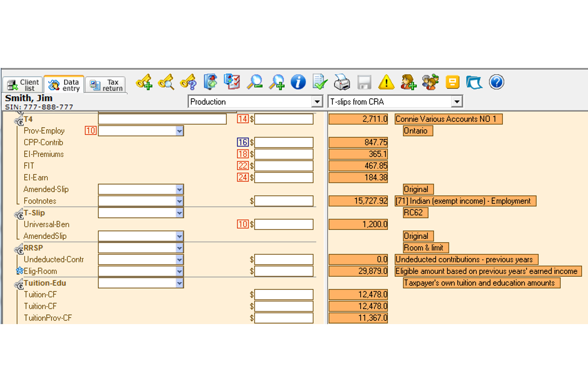Click the group icon beside RRSP

19,249
